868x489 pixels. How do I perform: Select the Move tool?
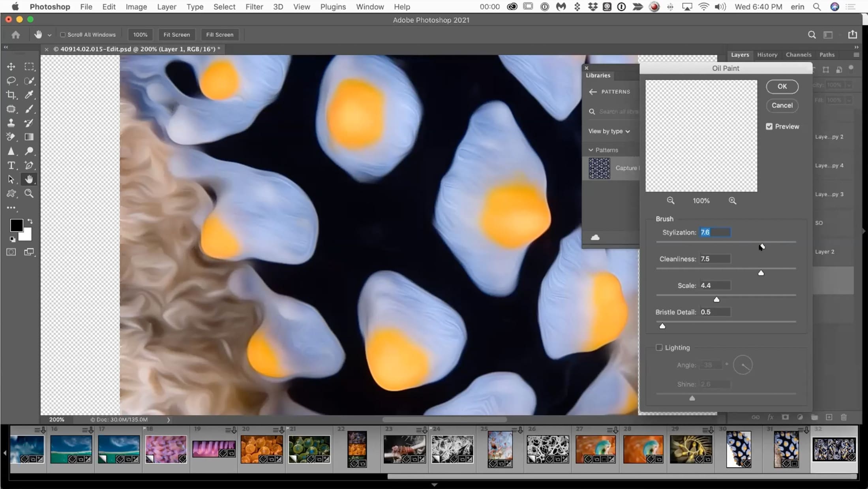point(11,67)
